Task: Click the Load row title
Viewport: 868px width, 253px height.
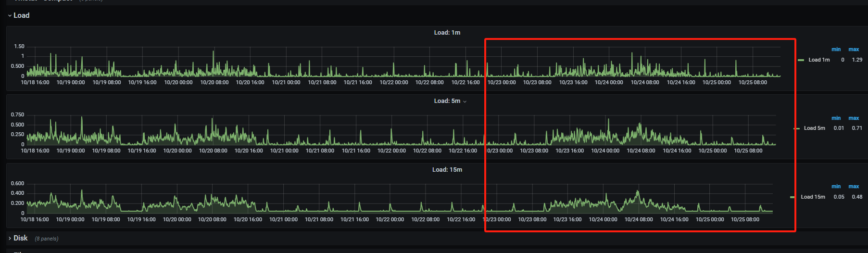Action: coord(21,15)
